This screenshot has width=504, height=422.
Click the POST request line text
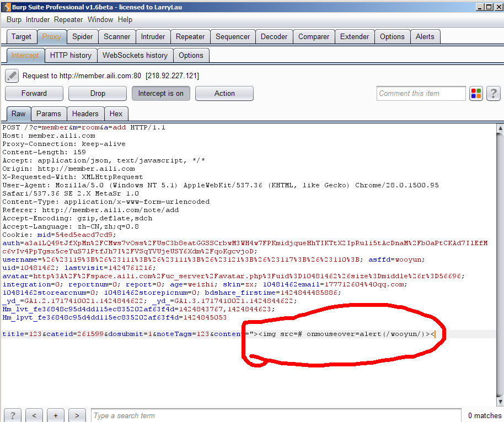[84, 127]
